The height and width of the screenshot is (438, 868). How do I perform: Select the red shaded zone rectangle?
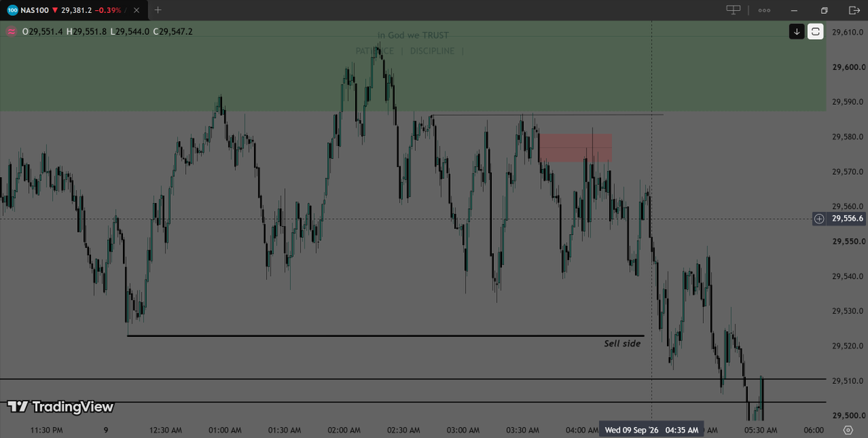click(575, 147)
